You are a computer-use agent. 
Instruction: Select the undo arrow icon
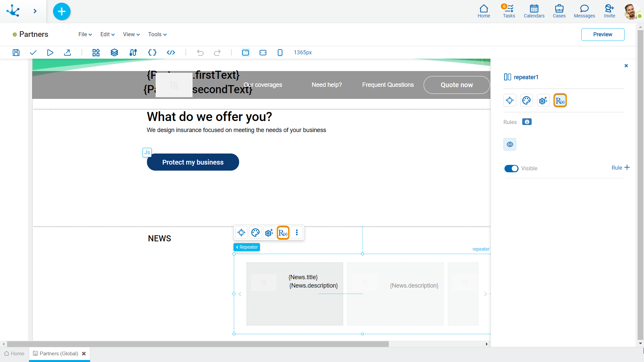pyautogui.click(x=200, y=53)
